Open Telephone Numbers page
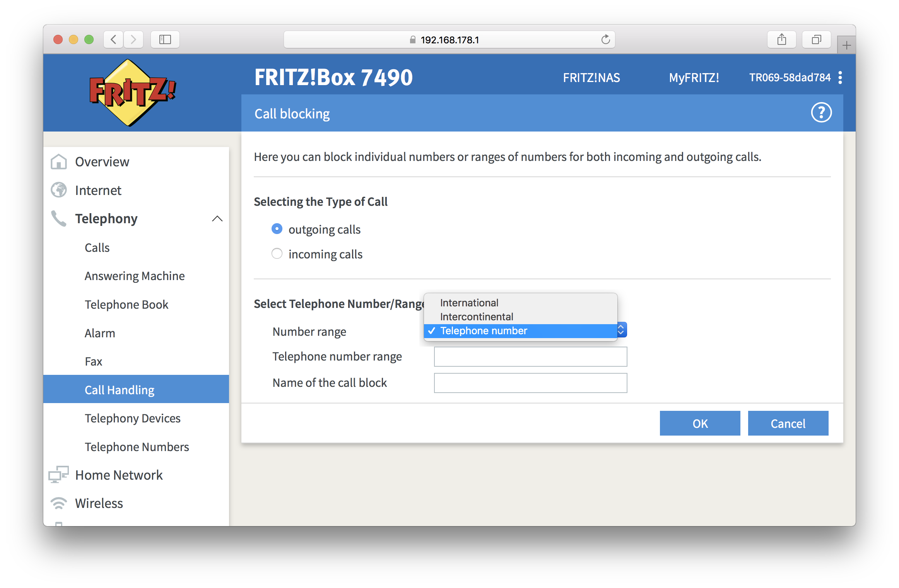 point(136,447)
